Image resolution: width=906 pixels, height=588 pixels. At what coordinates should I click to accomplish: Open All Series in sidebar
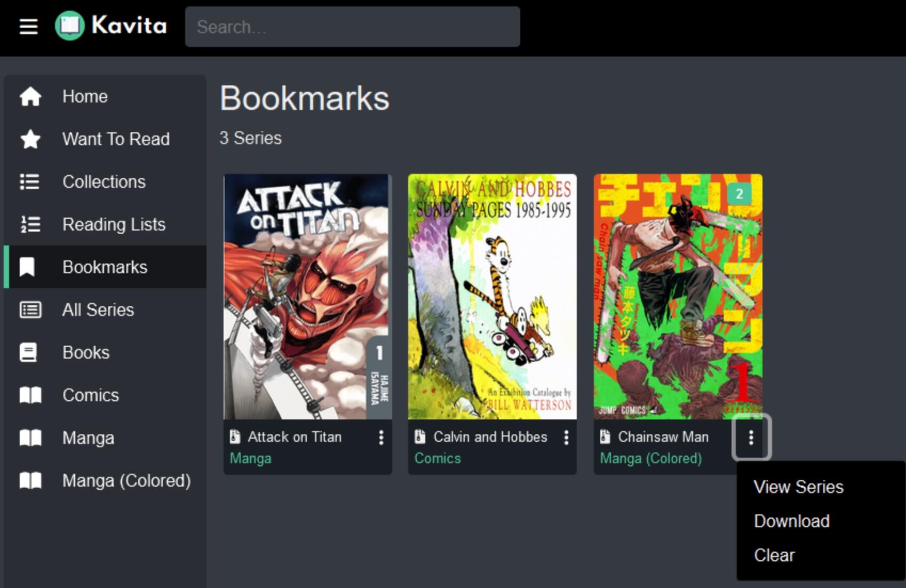[105, 310]
